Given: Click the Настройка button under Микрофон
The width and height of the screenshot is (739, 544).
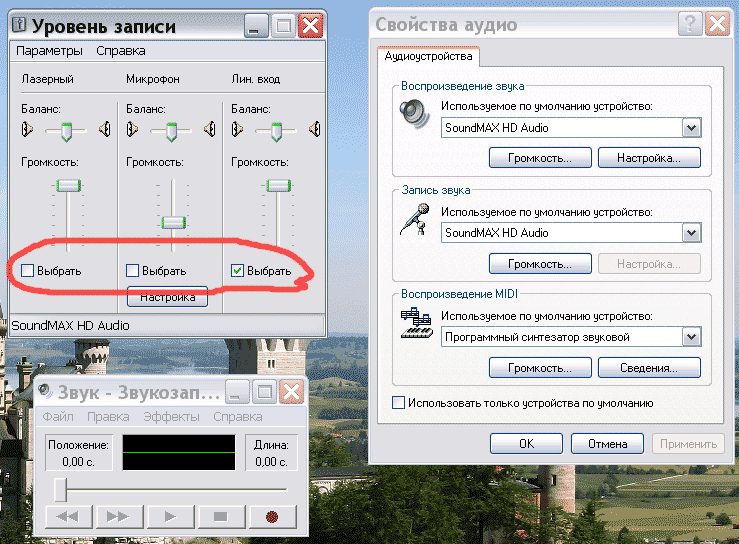Looking at the screenshot, I should tap(167, 297).
